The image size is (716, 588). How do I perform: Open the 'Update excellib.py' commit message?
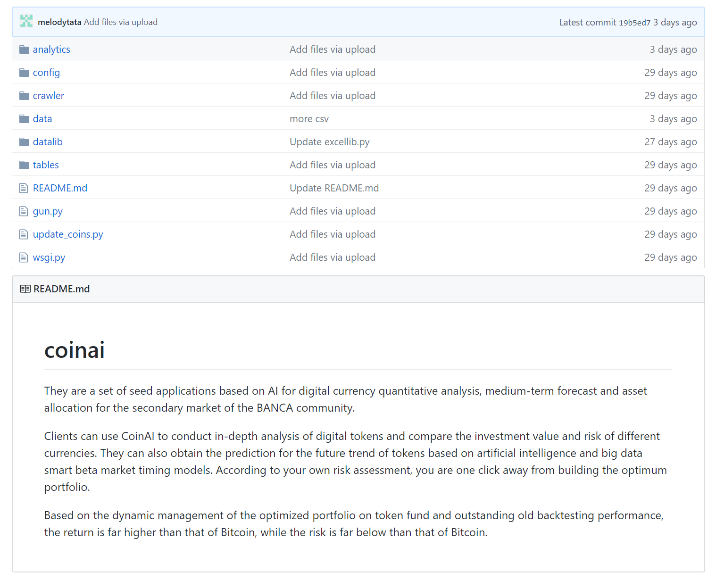329,142
